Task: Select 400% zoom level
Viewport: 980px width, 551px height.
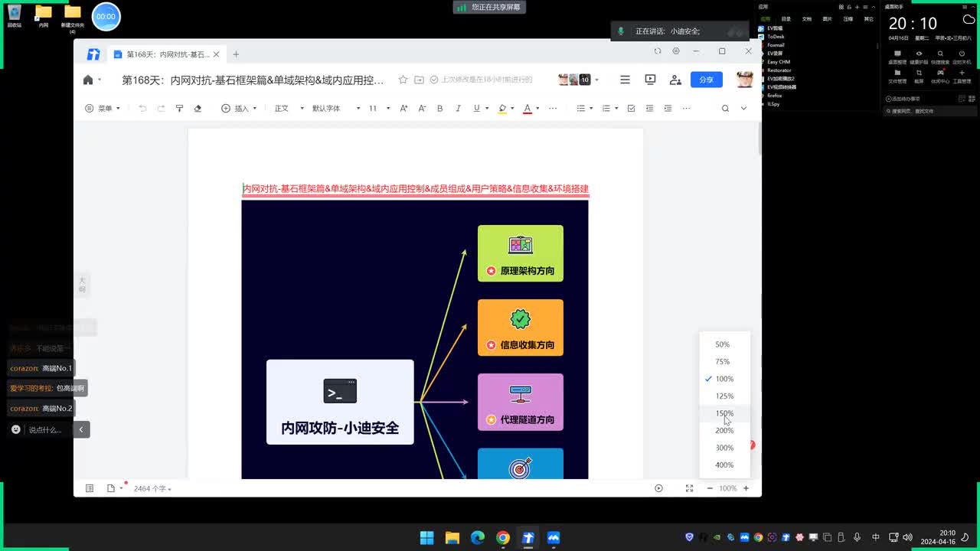Action: point(724,465)
